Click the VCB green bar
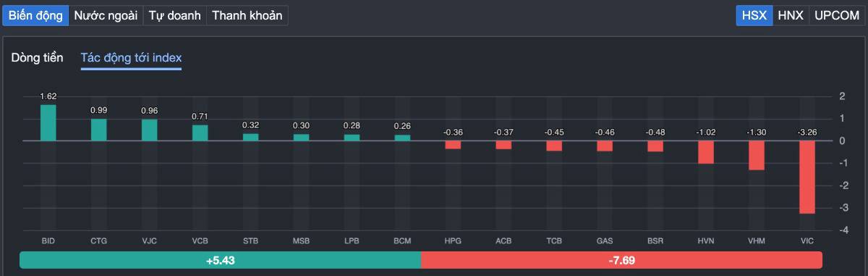 [x=200, y=133]
